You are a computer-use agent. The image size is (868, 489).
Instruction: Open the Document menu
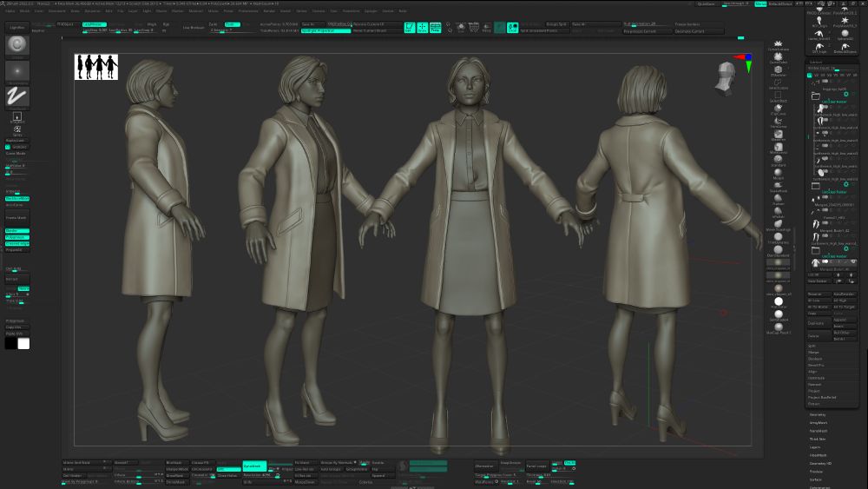(x=57, y=10)
